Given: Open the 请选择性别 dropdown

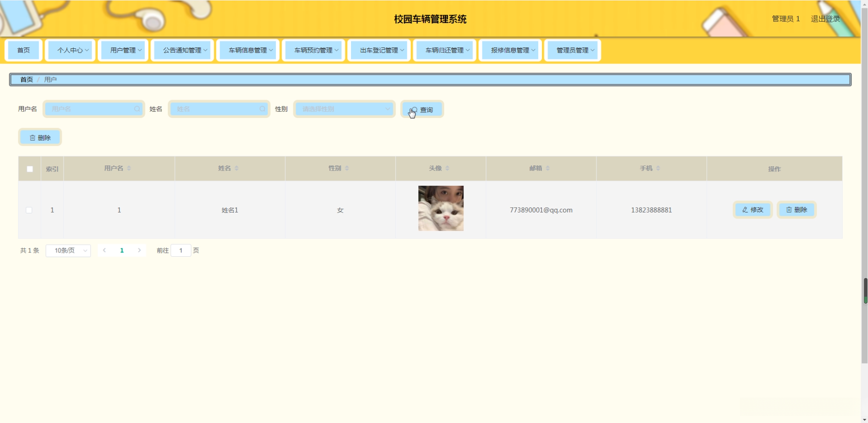Looking at the screenshot, I should [345, 109].
